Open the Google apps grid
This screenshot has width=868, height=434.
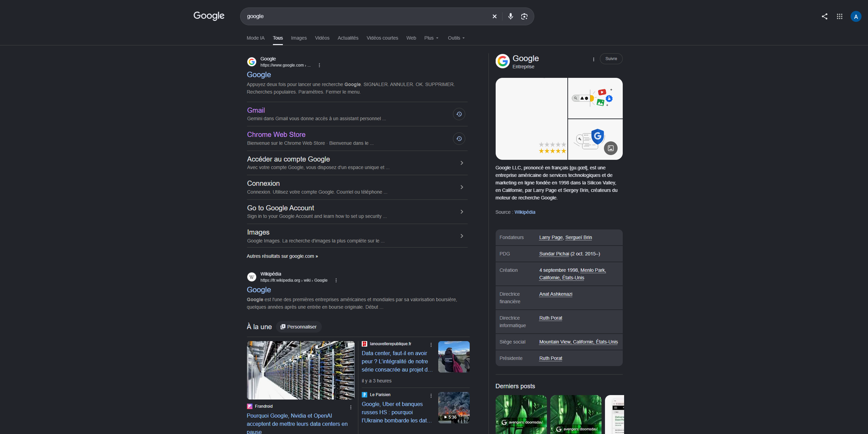[839, 16]
